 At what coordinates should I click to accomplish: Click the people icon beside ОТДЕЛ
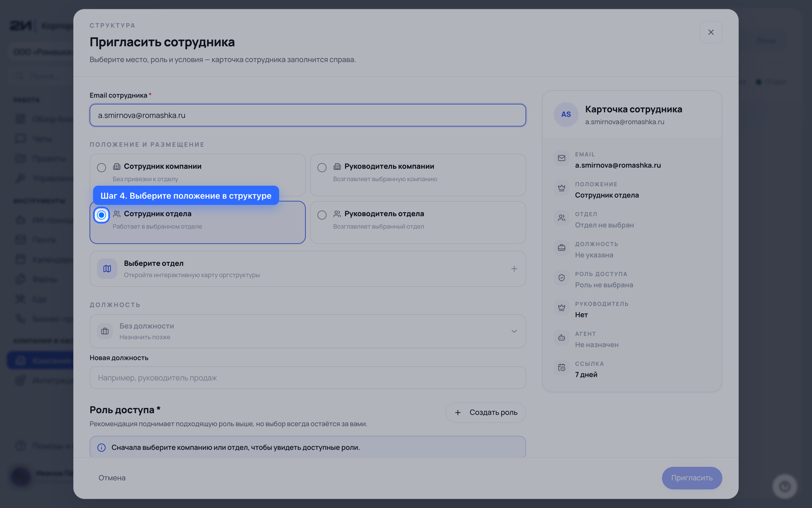pos(562,218)
